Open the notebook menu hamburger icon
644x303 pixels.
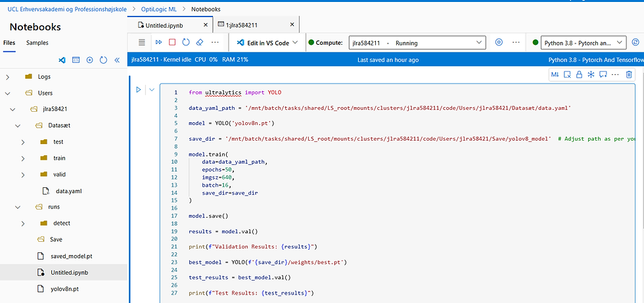142,42
